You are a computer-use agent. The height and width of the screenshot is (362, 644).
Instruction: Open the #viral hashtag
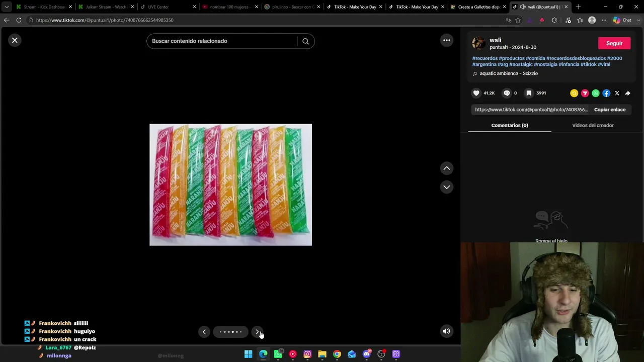(x=604, y=64)
